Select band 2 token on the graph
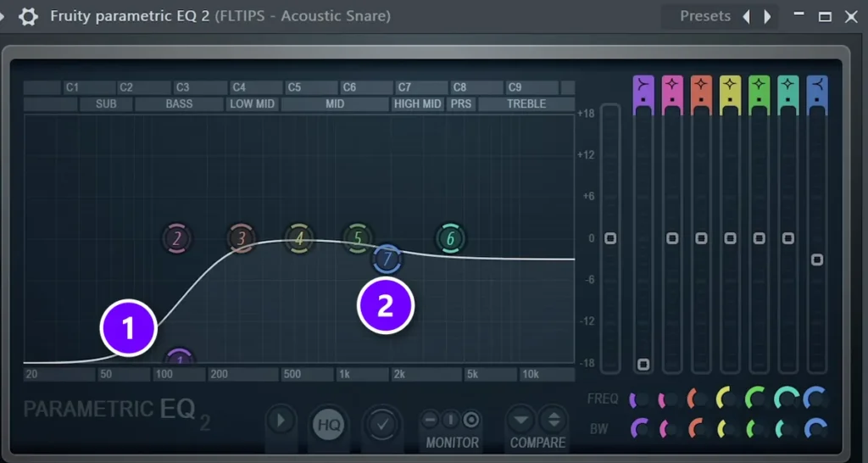This screenshot has height=463, width=868. (177, 238)
